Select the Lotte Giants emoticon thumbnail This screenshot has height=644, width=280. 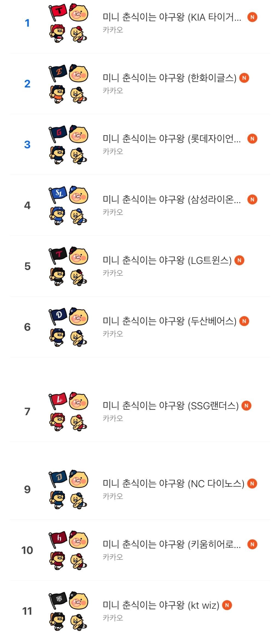[68, 145]
